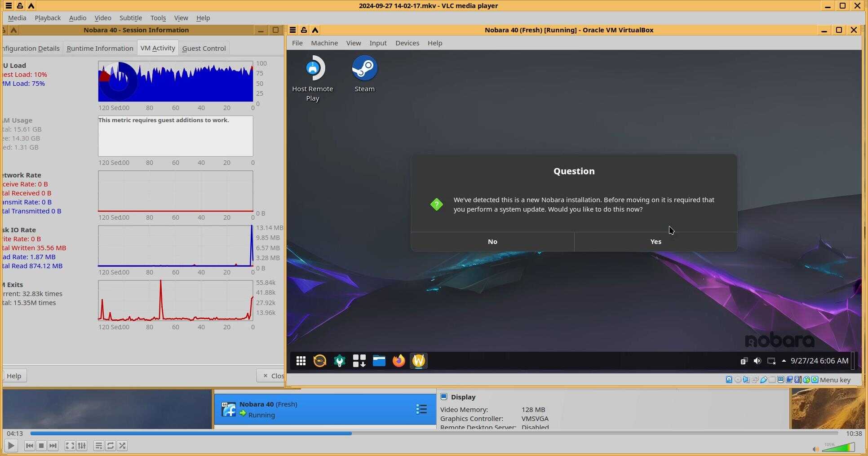Launch Firefox from the guest taskbar
Screen dimensions: 868x456
click(x=399, y=361)
